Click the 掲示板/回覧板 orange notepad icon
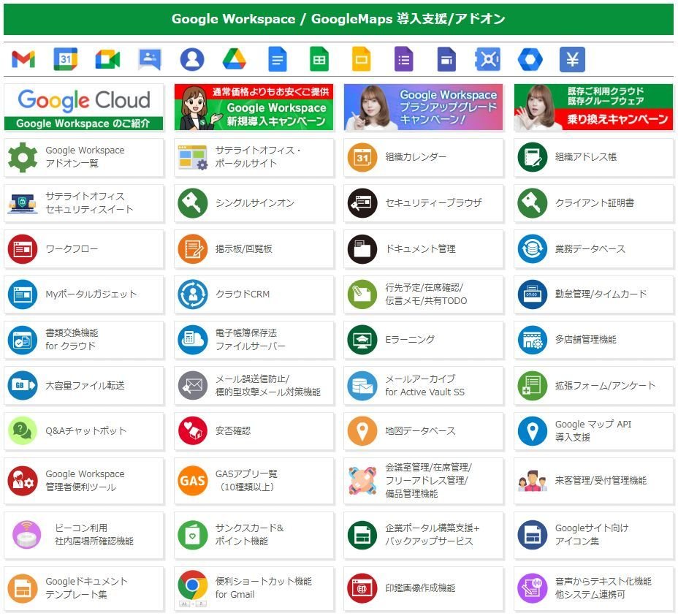This screenshot has height=616, width=678. pyautogui.click(x=192, y=249)
